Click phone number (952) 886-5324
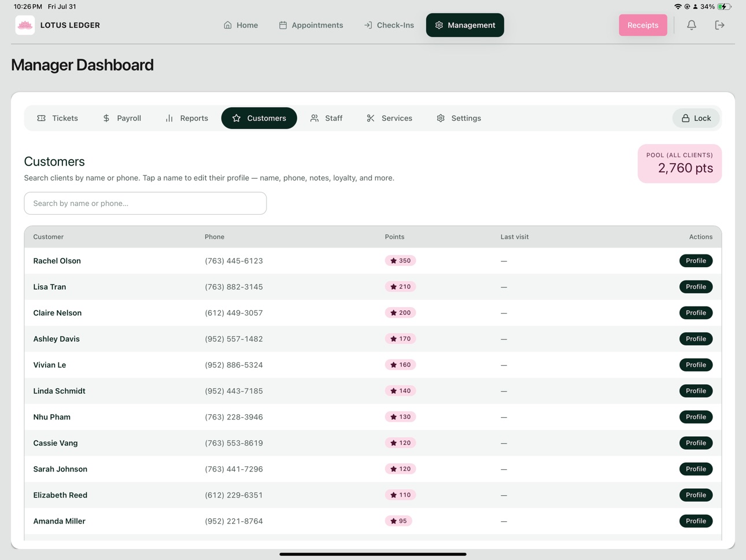This screenshot has width=746, height=560. (234, 365)
